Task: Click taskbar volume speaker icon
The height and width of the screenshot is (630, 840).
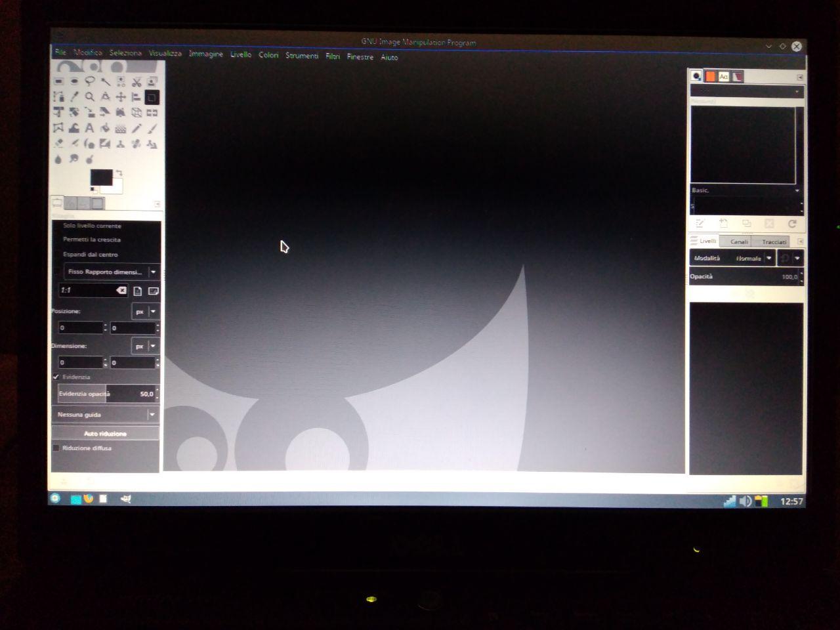Action: pyautogui.click(x=745, y=501)
